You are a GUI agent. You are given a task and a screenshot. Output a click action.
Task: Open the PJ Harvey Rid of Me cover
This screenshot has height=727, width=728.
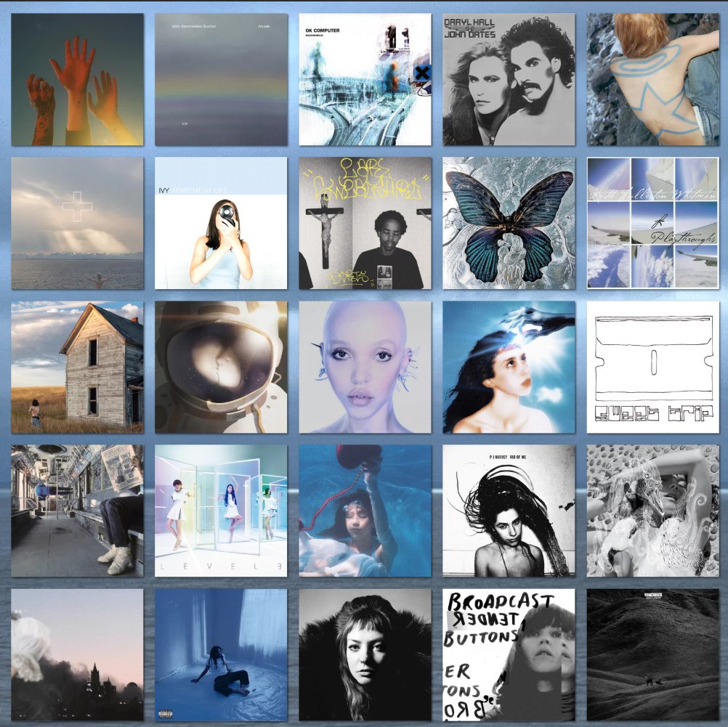(x=509, y=511)
